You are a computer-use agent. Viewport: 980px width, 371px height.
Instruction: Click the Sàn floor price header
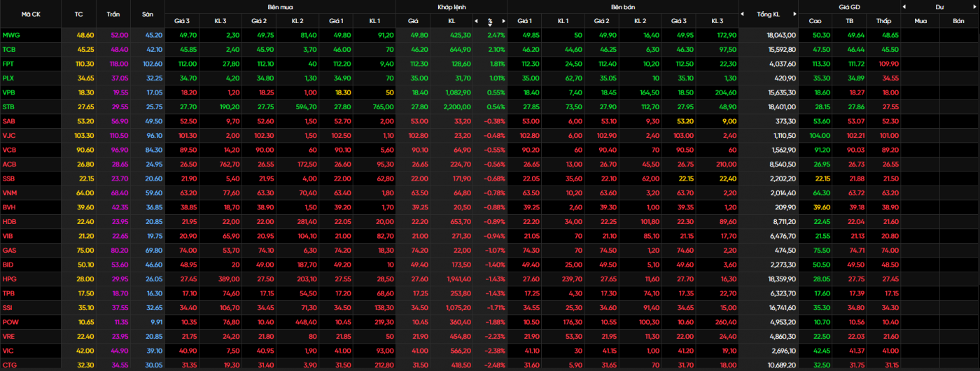pyautogui.click(x=147, y=14)
